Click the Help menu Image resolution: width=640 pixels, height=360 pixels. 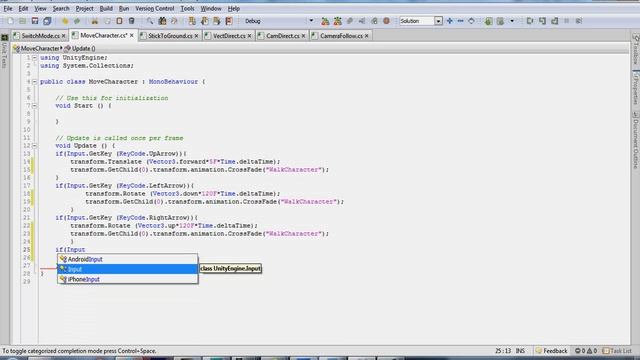(233, 8)
